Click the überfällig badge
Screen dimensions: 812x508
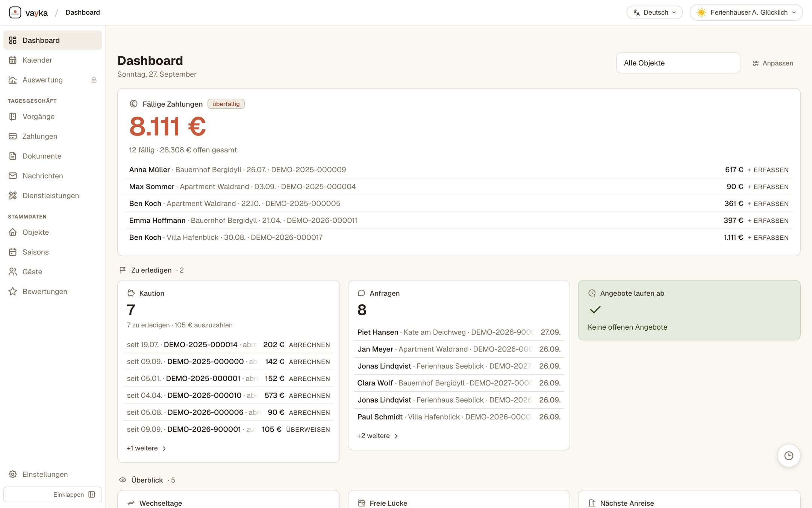(226, 104)
